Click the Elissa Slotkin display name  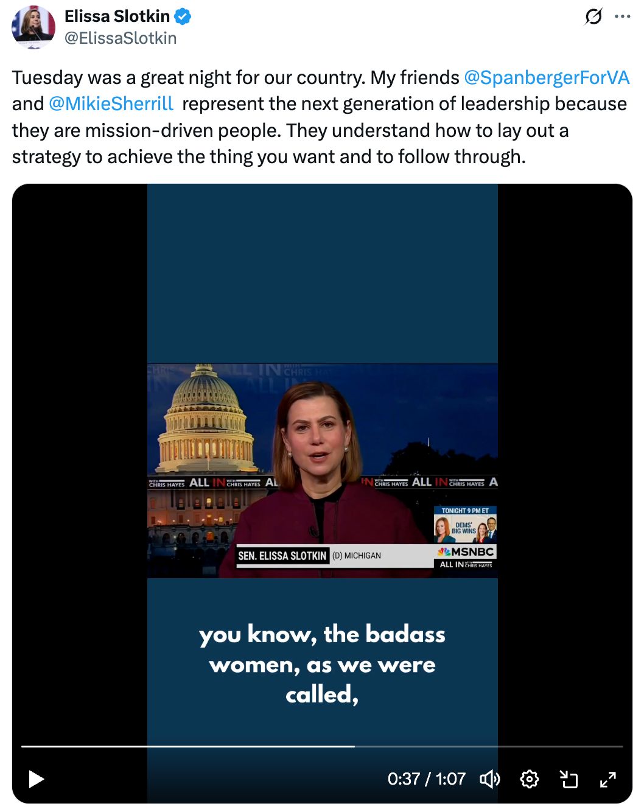(117, 16)
